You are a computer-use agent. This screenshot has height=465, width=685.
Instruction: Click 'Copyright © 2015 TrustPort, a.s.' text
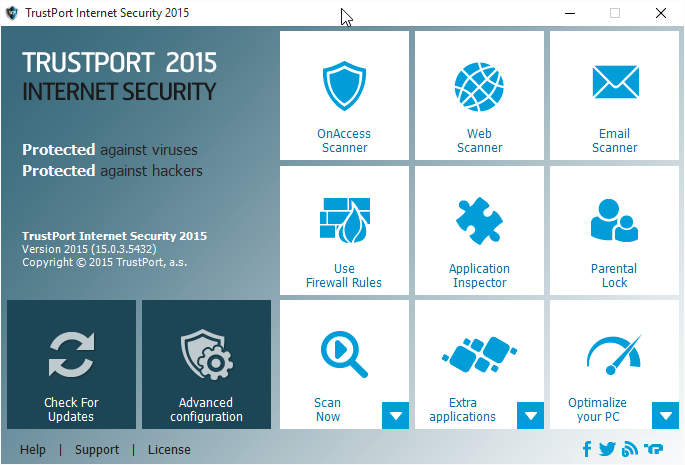pos(105,262)
